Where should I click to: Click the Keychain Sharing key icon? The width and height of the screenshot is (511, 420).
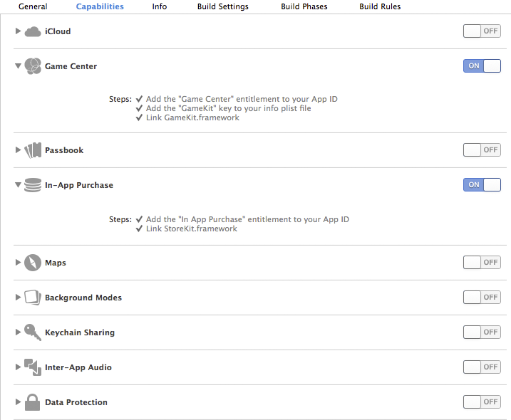33,332
